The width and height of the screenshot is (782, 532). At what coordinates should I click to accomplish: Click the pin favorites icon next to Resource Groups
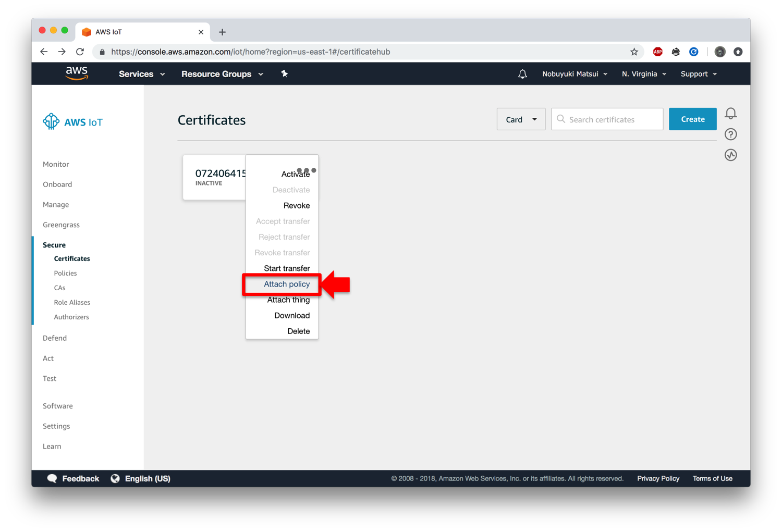[285, 73]
